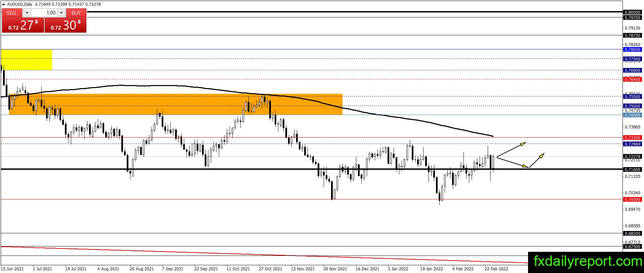Click the 7 Sep 2021 date label

point(173,269)
